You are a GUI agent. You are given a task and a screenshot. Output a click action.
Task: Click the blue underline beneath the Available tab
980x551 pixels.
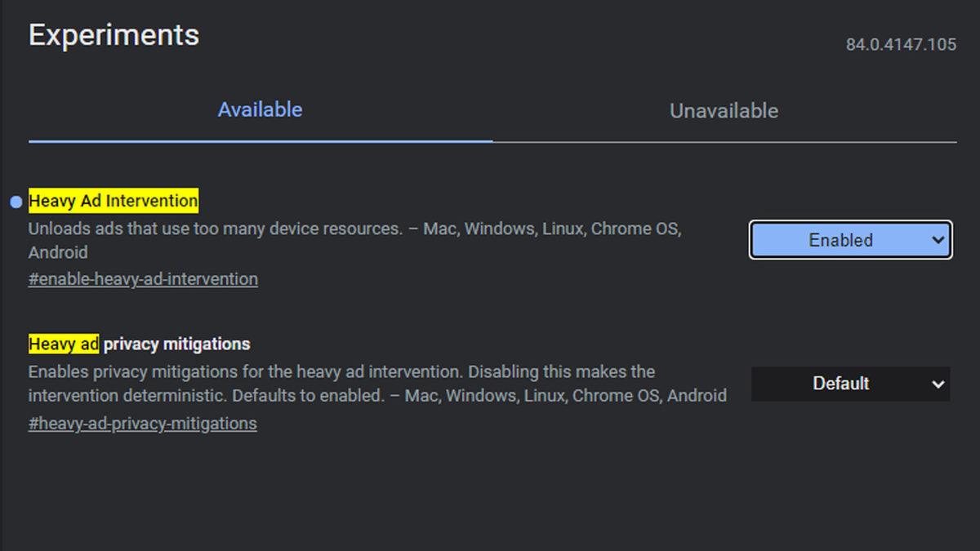(260, 141)
